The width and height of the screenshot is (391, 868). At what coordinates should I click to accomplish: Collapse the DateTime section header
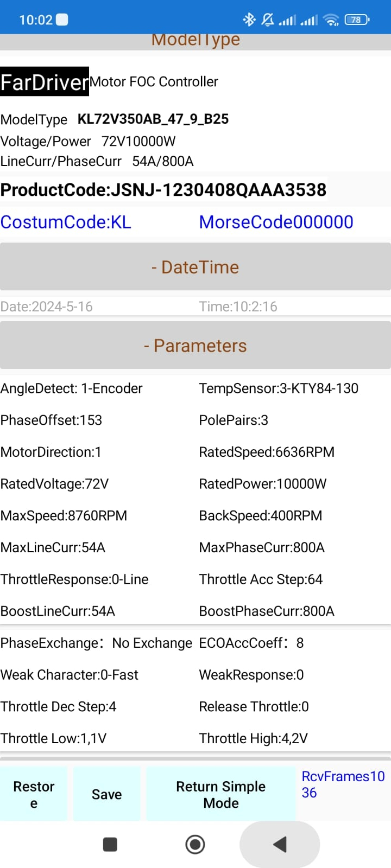click(x=195, y=267)
